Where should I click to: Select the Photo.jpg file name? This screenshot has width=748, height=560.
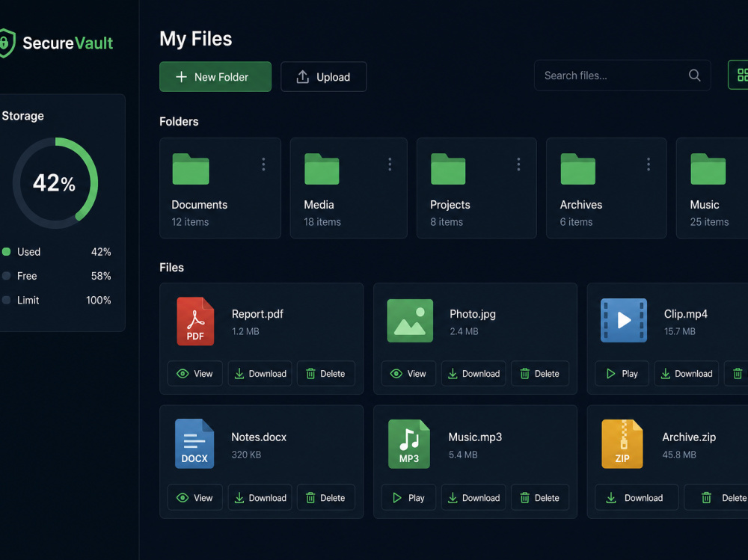pyautogui.click(x=472, y=314)
